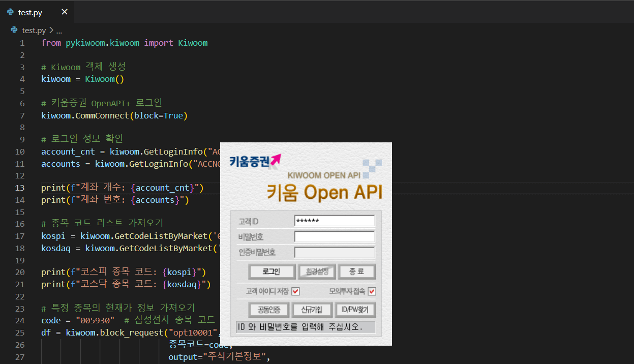Click the Python file icon in the breadcrumb
The height and width of the screenshot is (364, 634).
(14, 30)
